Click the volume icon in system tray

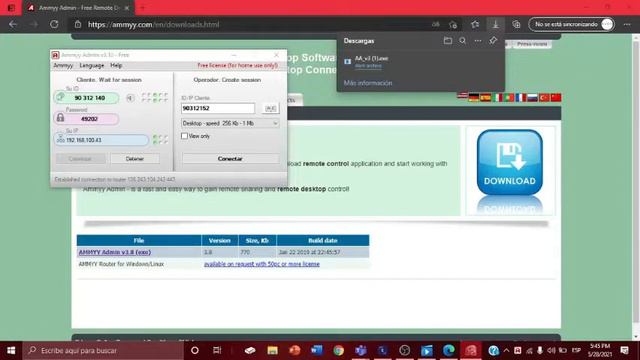point(551,350)
